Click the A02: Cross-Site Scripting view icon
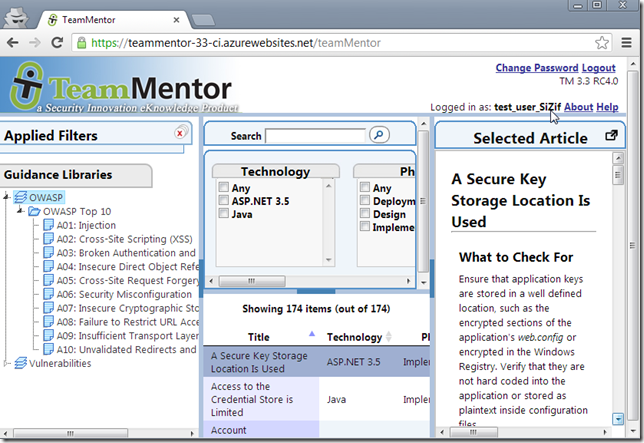The width and height of the screenshot is (644, 443). click(x=48, y=239)
